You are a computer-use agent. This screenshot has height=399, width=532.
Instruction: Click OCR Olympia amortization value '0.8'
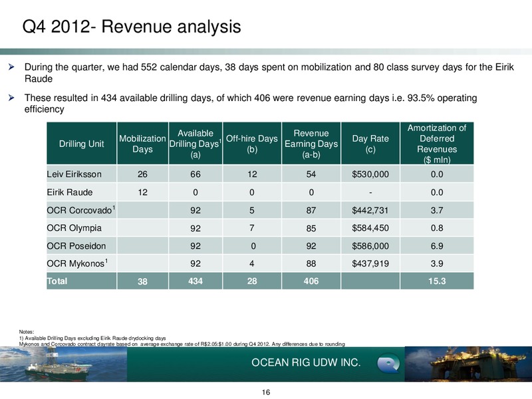tap(437, 227)
